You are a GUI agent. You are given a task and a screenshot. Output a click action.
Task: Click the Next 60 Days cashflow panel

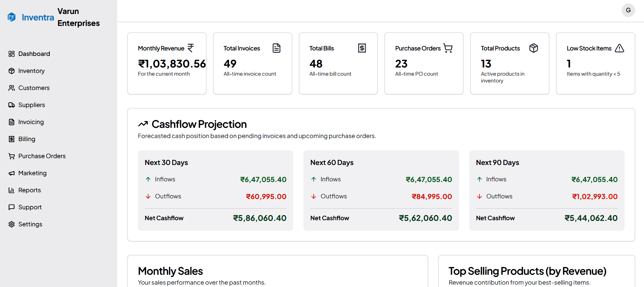coord(381,190)
